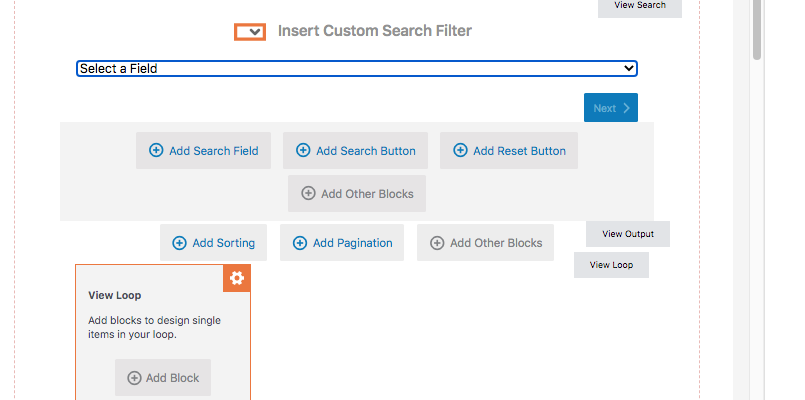Click the plus icon on Add Reset Button

click(x=460, y=151)
